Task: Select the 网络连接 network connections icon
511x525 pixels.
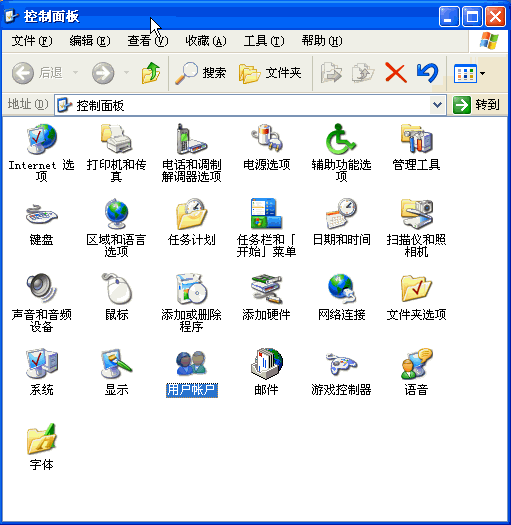Action: click(341, 289)
